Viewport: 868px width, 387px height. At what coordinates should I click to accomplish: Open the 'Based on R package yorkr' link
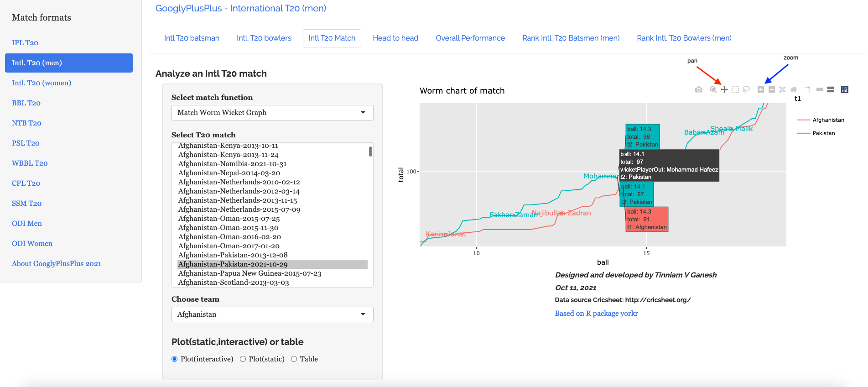(596, 314)
